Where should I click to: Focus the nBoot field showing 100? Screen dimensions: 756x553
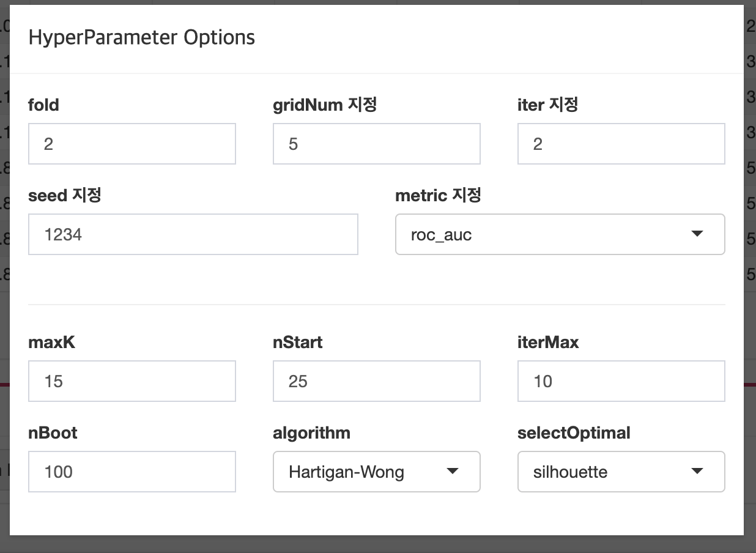coord(132,472)
